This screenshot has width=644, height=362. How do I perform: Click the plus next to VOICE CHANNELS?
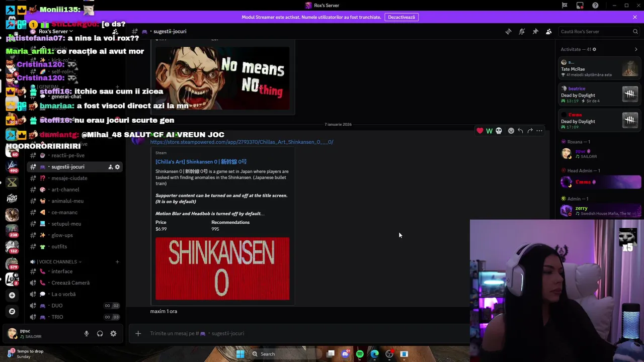(117, 262)
